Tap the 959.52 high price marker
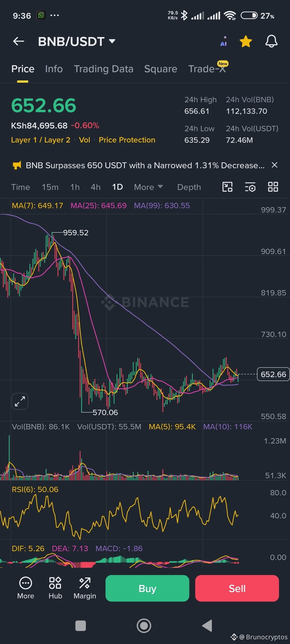This screenshot has width=290, height=644. tap(76, 233)
